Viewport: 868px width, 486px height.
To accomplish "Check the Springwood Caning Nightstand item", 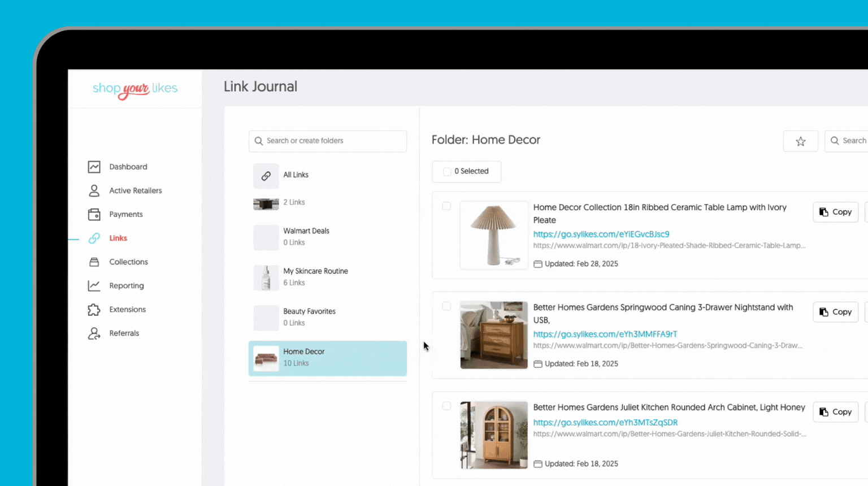I will coord(446,306).
